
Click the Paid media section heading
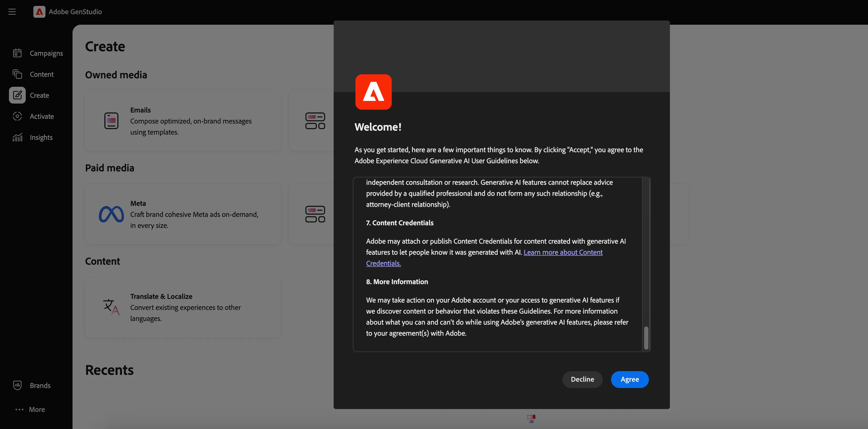[110, 168]
